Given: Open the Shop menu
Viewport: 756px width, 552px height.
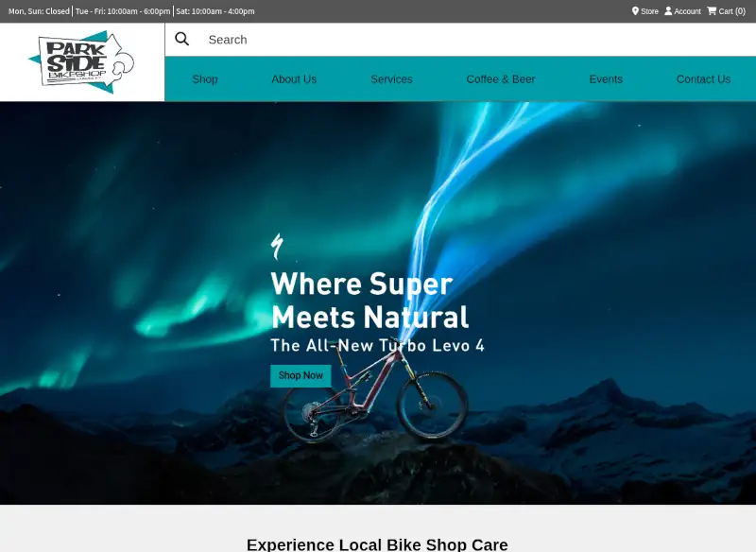Looking at the screenshot, I should point(205,79).
